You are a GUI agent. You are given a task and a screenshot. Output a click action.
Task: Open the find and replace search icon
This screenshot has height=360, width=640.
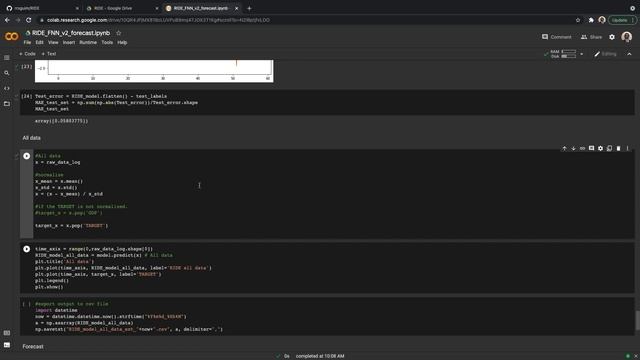coord(7,73)
